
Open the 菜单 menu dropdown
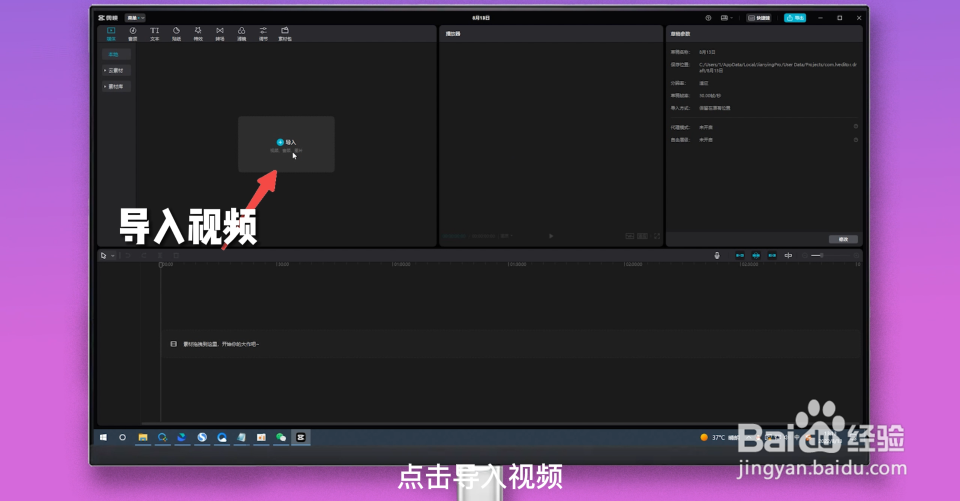[135, 18]
